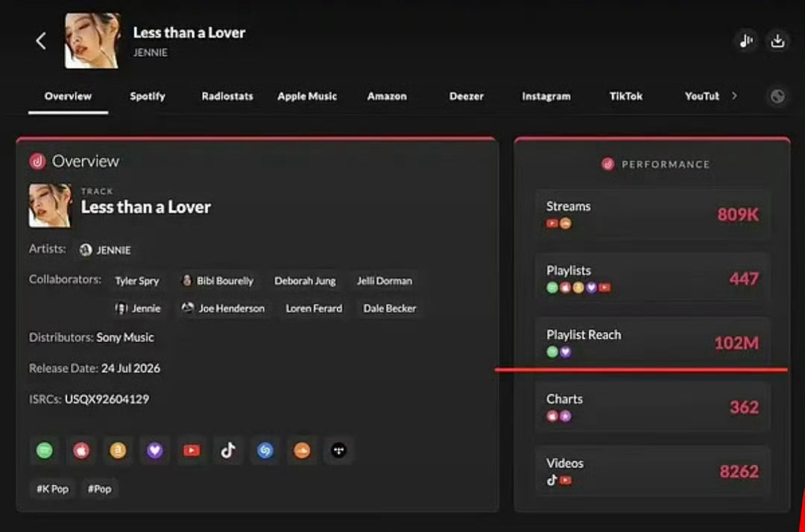Image resolution: width=805 pixels, height=532 pixels.
Task: Open the YouTube platform icon link
Action: 192,451
